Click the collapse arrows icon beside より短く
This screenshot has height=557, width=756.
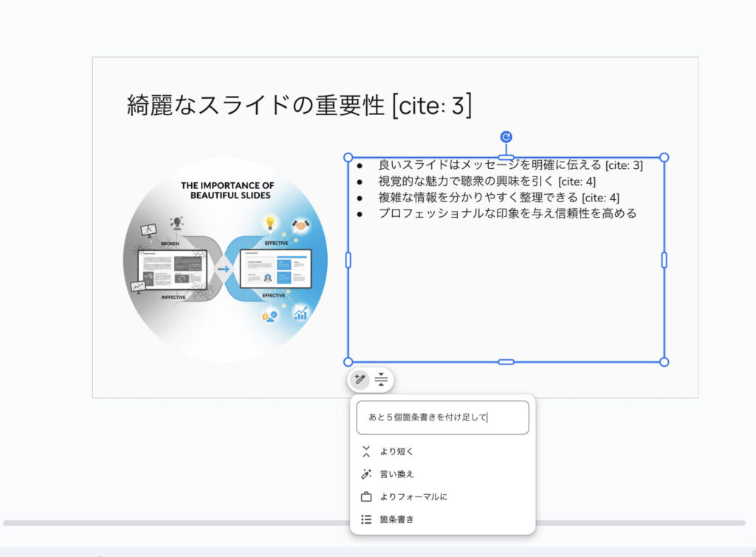(366, 452)
